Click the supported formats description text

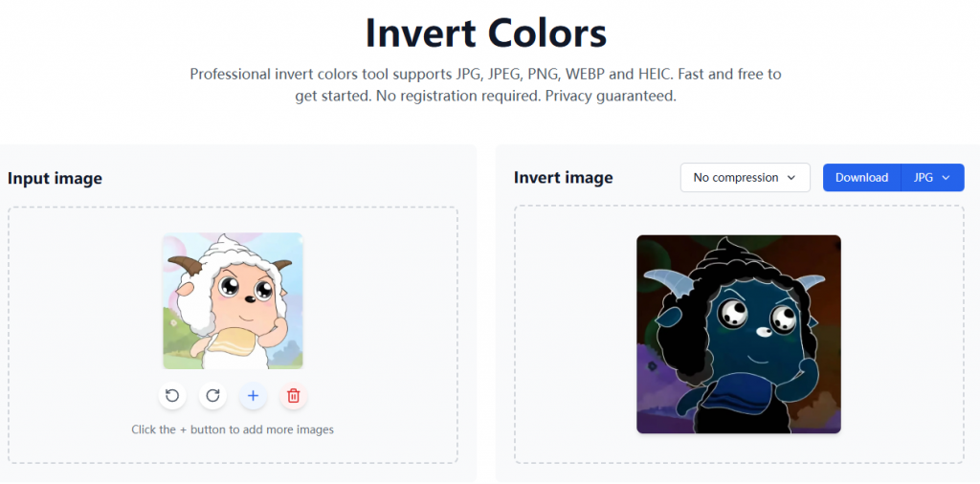pos(485,74)
